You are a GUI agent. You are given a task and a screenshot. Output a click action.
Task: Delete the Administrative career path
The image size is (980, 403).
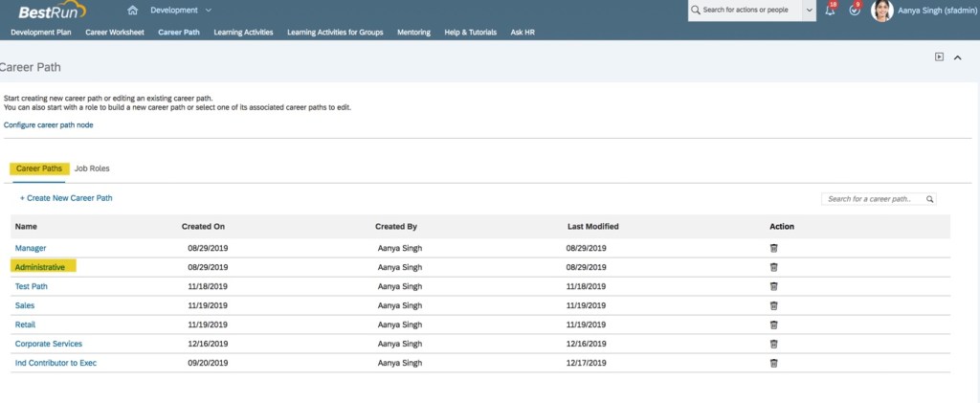[x=773, y=267]
